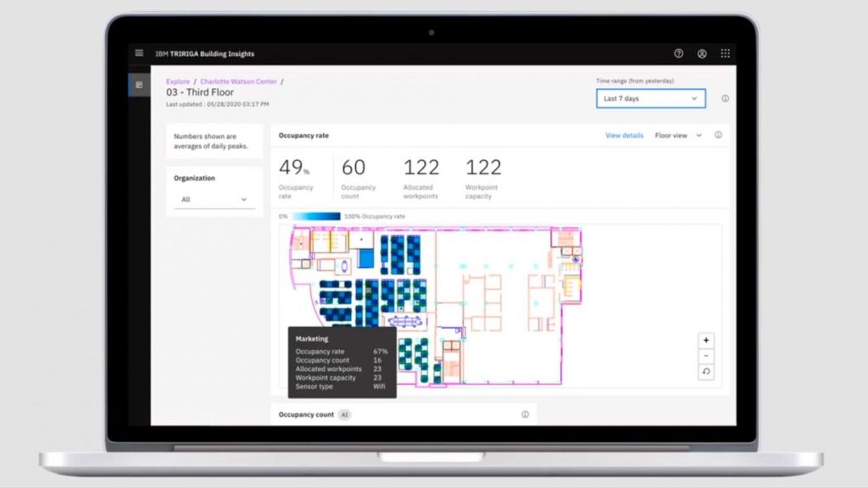This screenshot has width=868, height=488.
Task: Click the 122 workpoint capacity value
Action: pos(483,167)
